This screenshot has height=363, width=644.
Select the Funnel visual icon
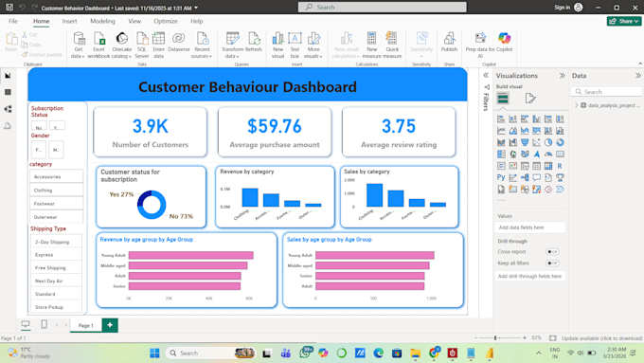[x=525, y=143]
